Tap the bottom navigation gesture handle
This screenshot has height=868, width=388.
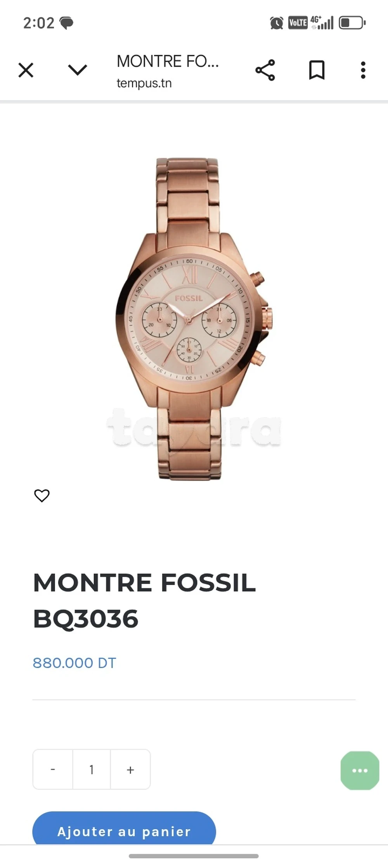coord(194,856)
